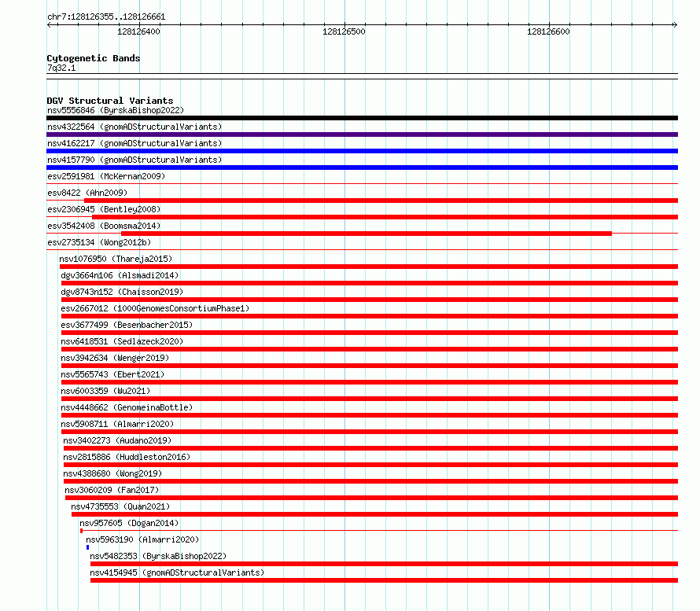Select the red nsv4154945 variant bar
The image size is (700, 611).
point(384,580)
